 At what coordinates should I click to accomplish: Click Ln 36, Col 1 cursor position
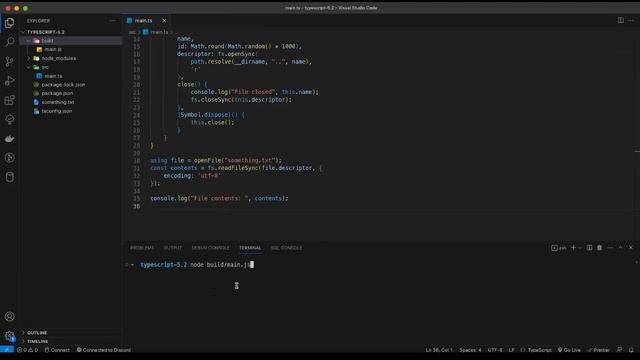(439, 350)
